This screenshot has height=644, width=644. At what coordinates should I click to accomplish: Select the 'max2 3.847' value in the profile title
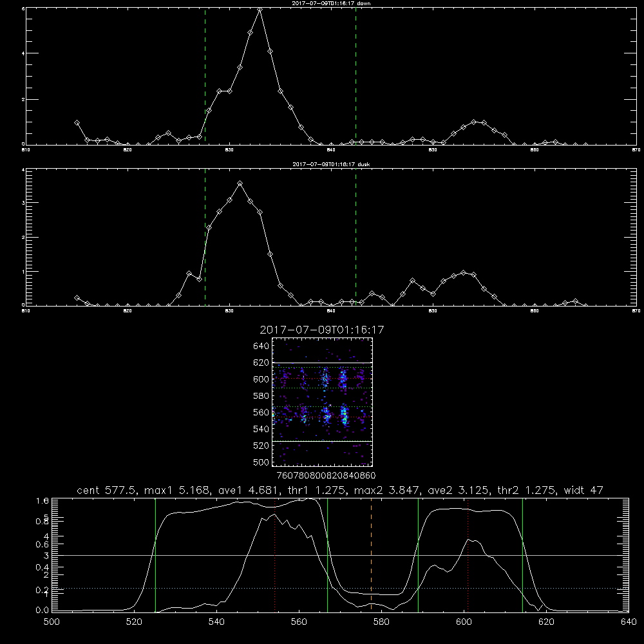point(387,490)
